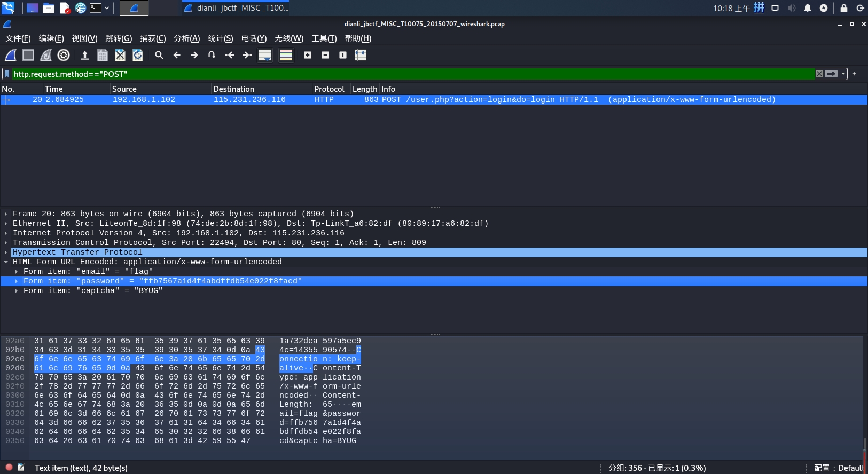Jump to the last packet

pos(247,55)
